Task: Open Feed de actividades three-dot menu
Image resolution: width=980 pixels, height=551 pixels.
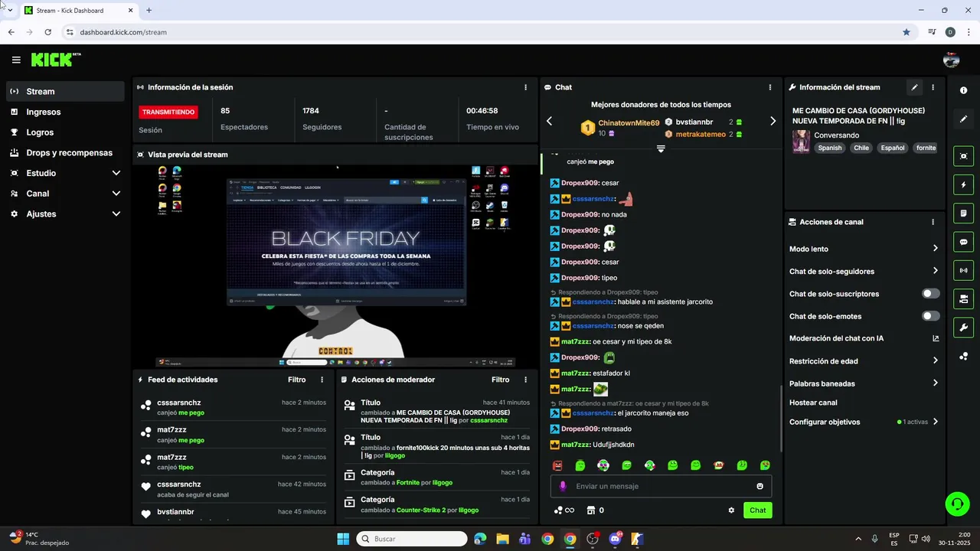Action: coord(322,380)
